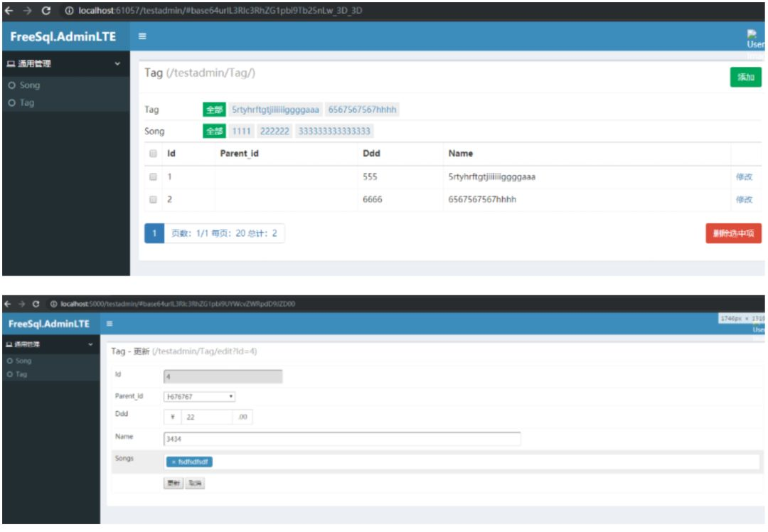Viewport: 768px width, 532px height.
Task: Remove fsdfsdfsdf song tag via its x
Action: coord(174,462)
